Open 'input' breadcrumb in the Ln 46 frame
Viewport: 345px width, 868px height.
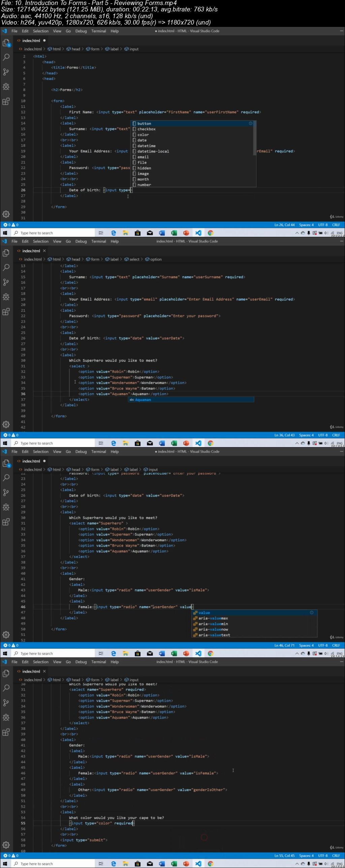click(x=151, y=469)
